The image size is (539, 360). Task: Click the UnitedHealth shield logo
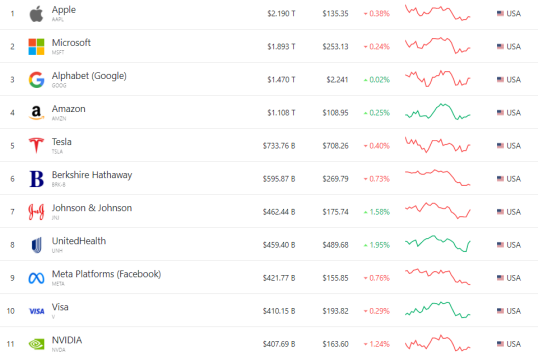(x=36, y=245)
